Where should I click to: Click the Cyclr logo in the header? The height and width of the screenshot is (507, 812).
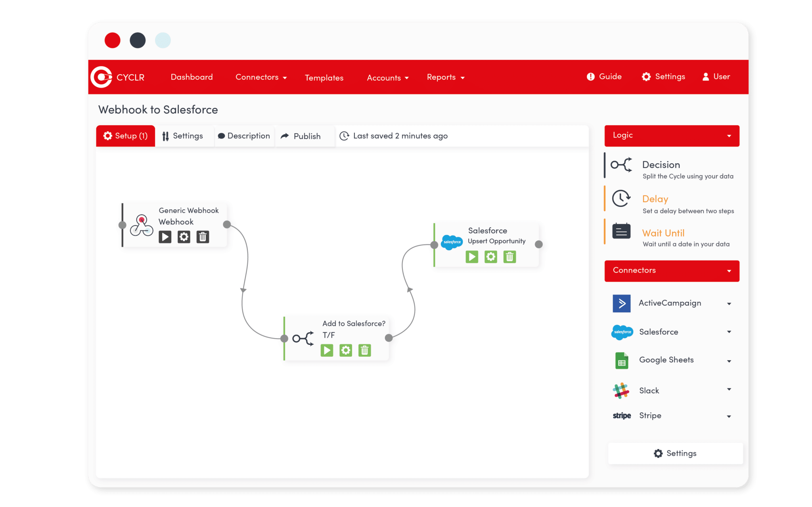pyautogui.click(x=101, y=77)
